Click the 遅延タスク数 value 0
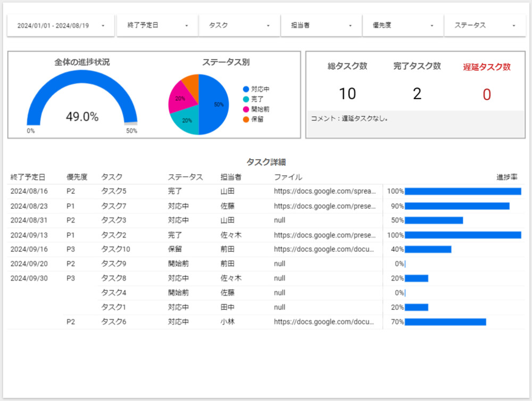Viewport: 532px width, 401px height. point(486,95)
